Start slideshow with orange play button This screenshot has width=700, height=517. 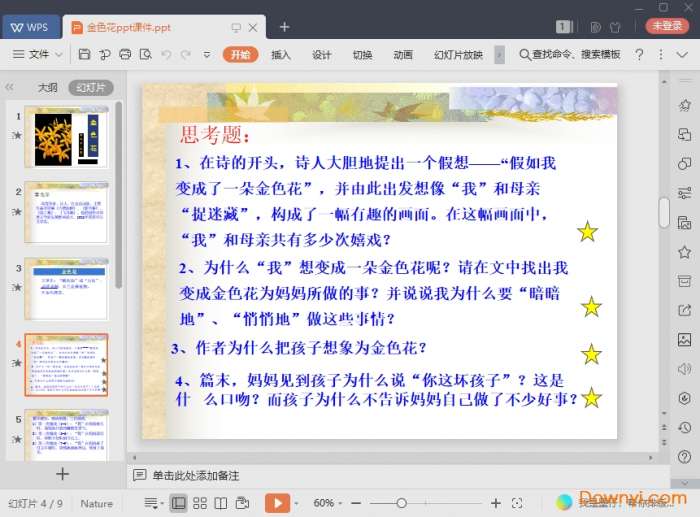click(277, 503)
